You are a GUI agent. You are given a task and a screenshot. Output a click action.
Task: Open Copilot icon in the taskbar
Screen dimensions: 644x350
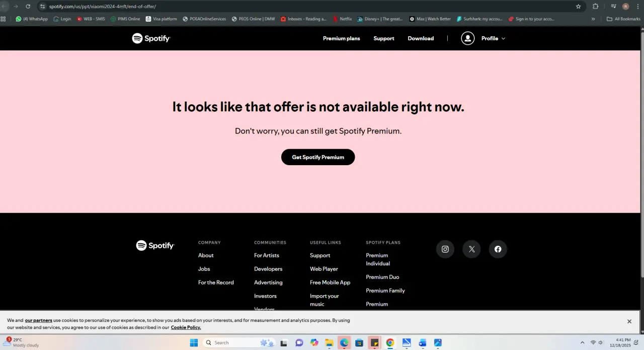click(314, 343)
